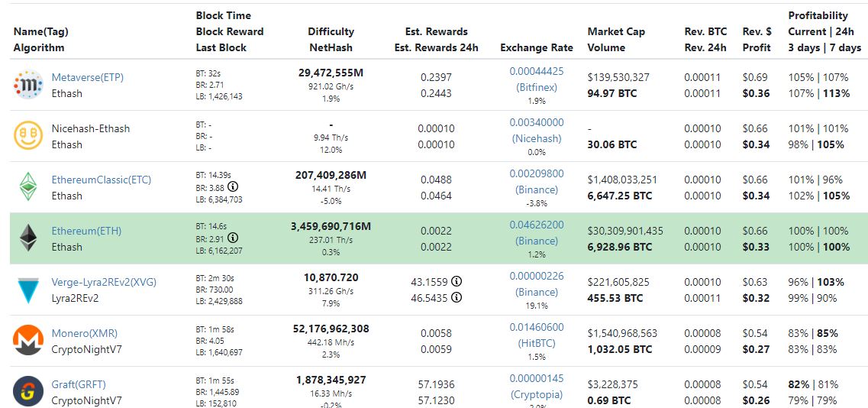868x408 pixels.
Task: Click Monero difficulty 52,176,962,308
Action: [331, 329]
